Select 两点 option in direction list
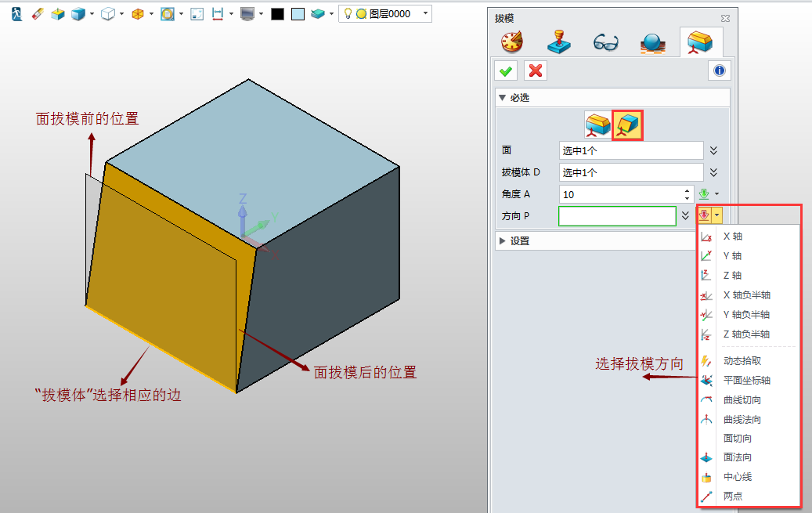 [733, 496]
